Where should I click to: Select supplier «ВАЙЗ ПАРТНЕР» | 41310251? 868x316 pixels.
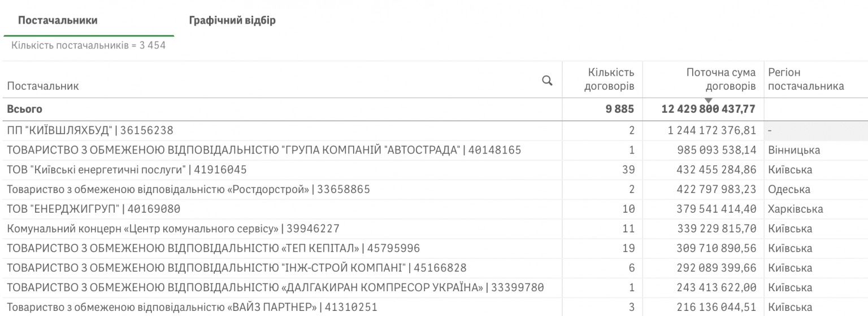click(x=192, y=308)
